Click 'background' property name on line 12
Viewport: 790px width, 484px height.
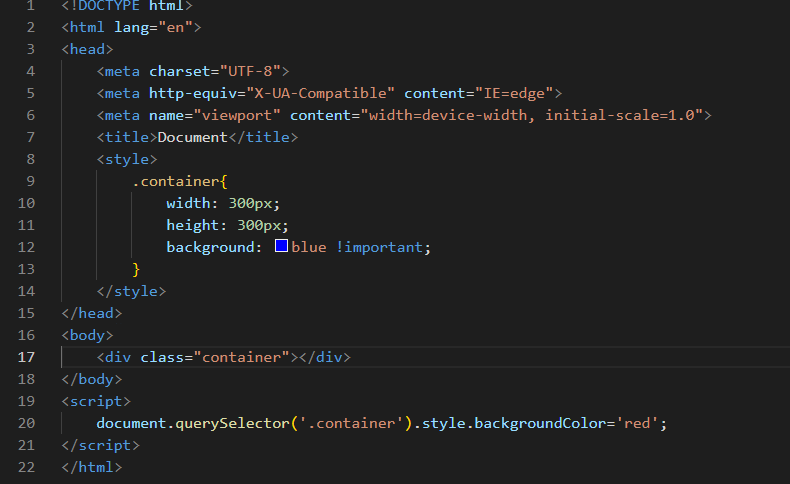click(211, 247)
